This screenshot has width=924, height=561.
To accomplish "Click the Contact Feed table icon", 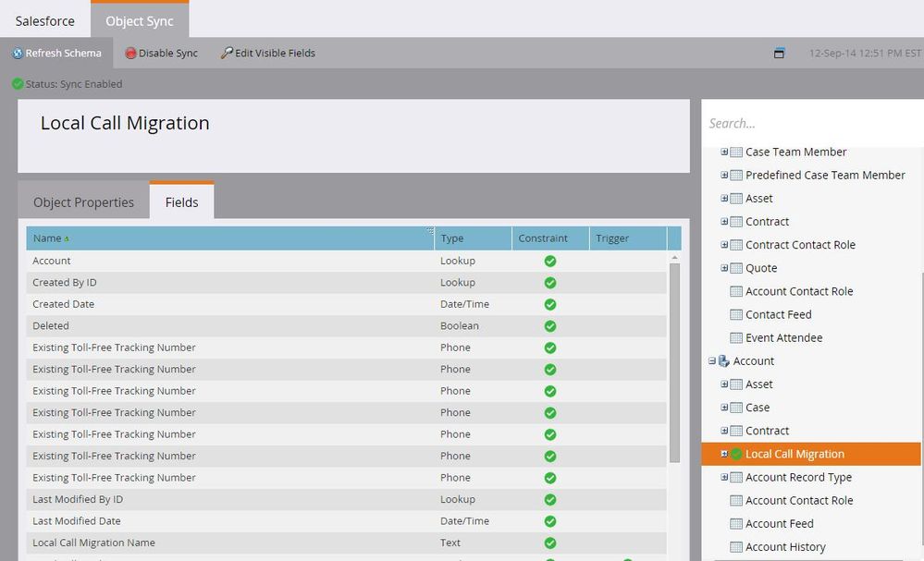I will pyautogui.click(x=736, y=315).
